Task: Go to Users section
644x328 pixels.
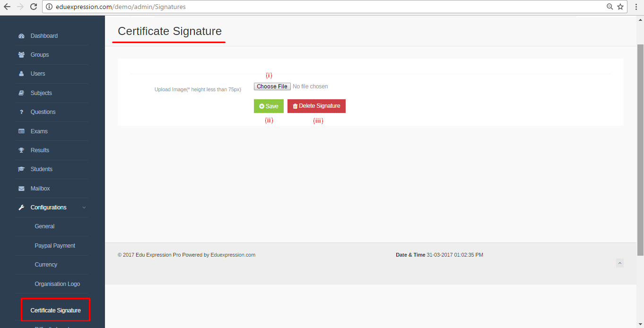Action: (38, 74)
